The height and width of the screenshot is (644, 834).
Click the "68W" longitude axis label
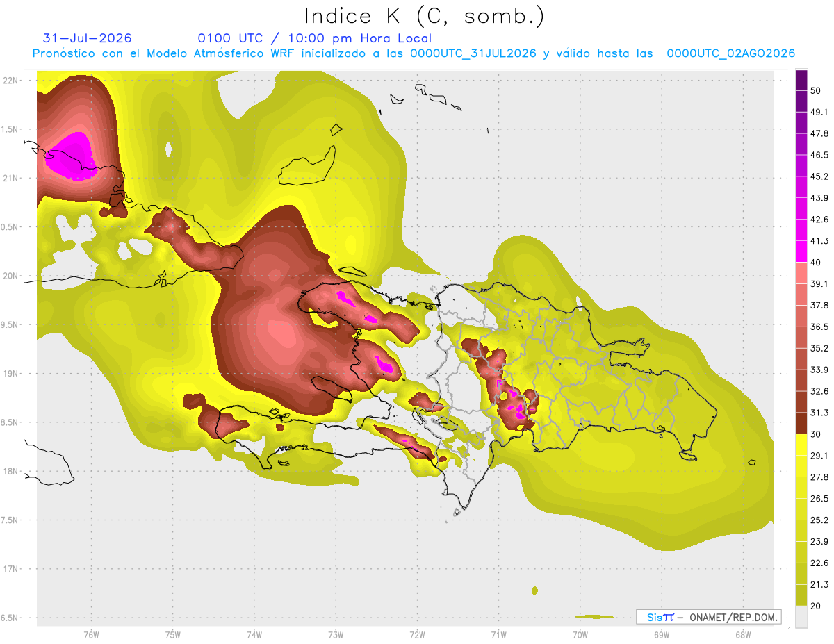click(742, 634)
